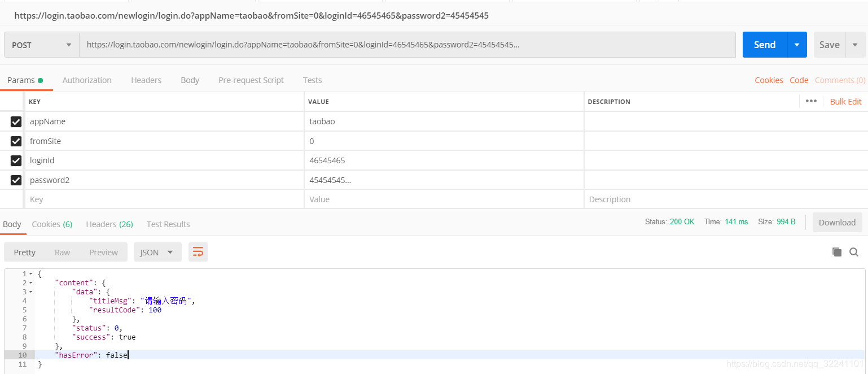Click the "titleMsg" line in response
Screen dimensions: 868x374
[x=142, y=301]
